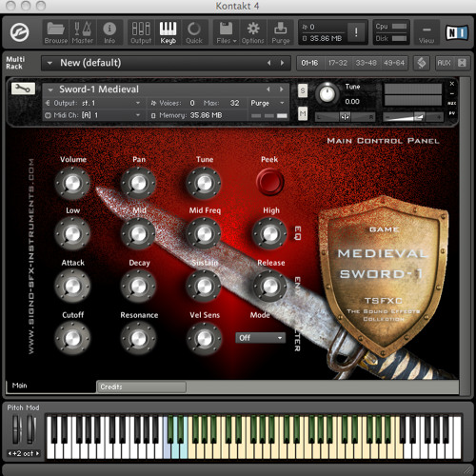
Task: Click the Vel Sens knob
Action: (204, 338)
